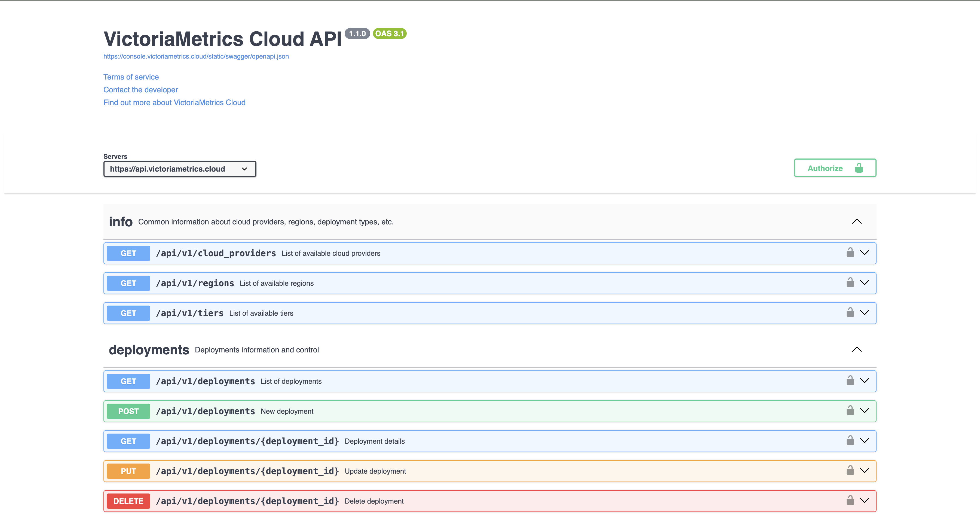Click lock icon on tiers endpoint row
980x524 pixels.
(x=850, y=312)
